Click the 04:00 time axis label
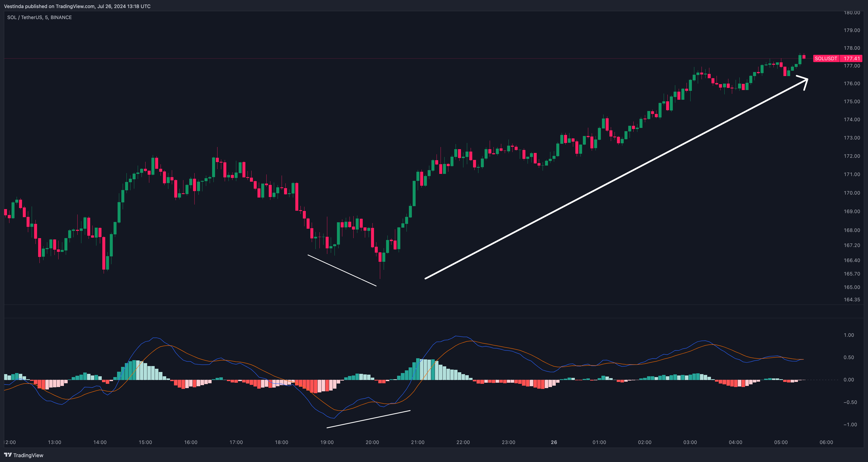 pos(735,442)
